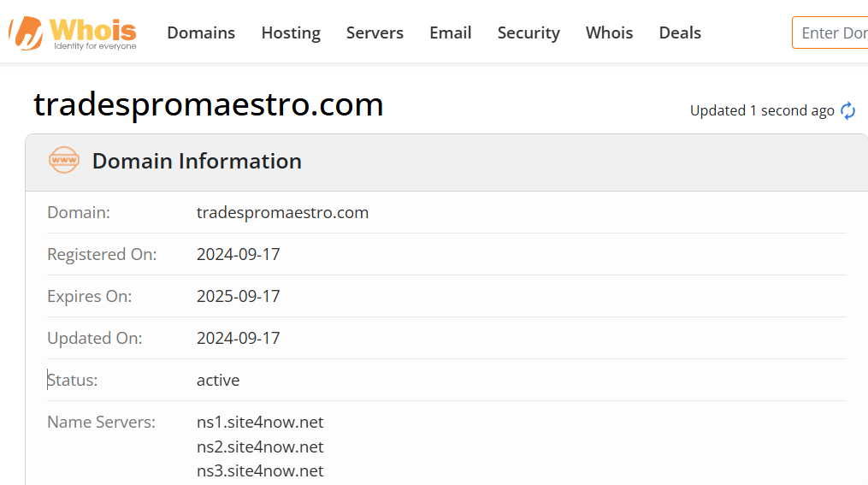
Task: Select Registered On date 2024-09-17
Action: [238, 254]
